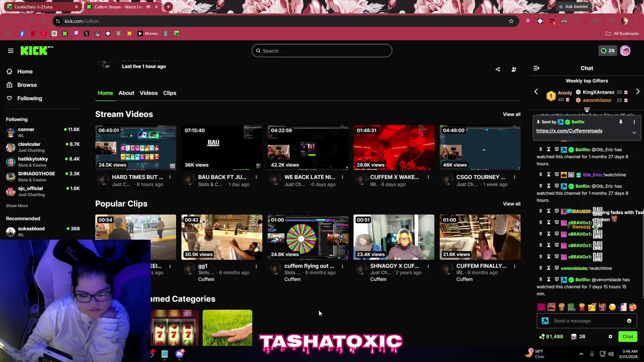The width and height of the screenshot is (644, 362).
Task: Collapse the chat panel icon
Action: point(536,68)
